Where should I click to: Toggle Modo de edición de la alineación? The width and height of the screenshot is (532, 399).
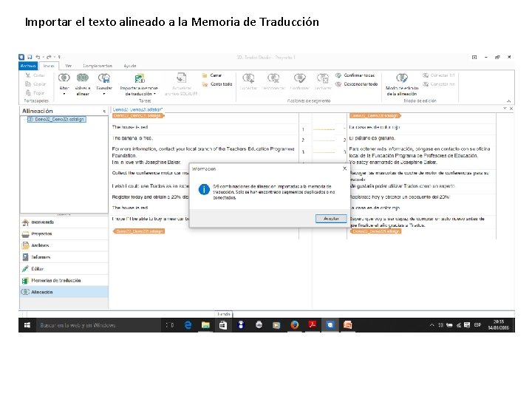click(x=402, y=83)
